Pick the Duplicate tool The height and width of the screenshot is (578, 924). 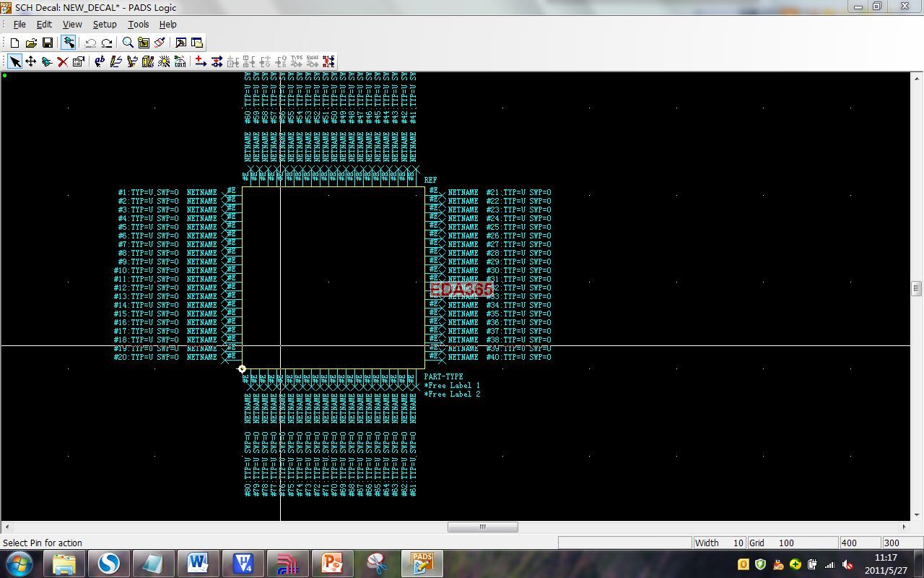point(47,61)
